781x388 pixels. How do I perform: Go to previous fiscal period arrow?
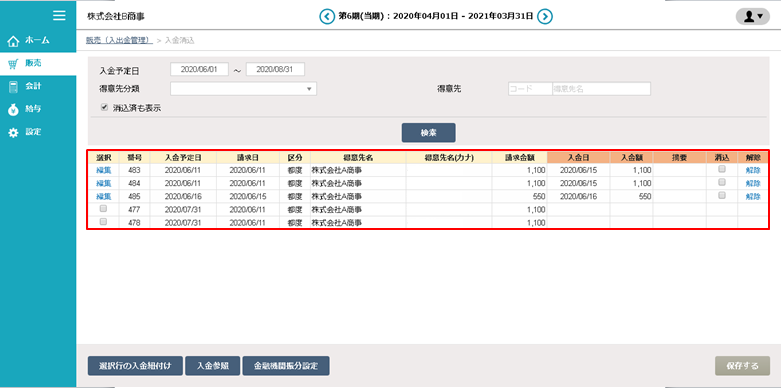(x=327, y=16)
